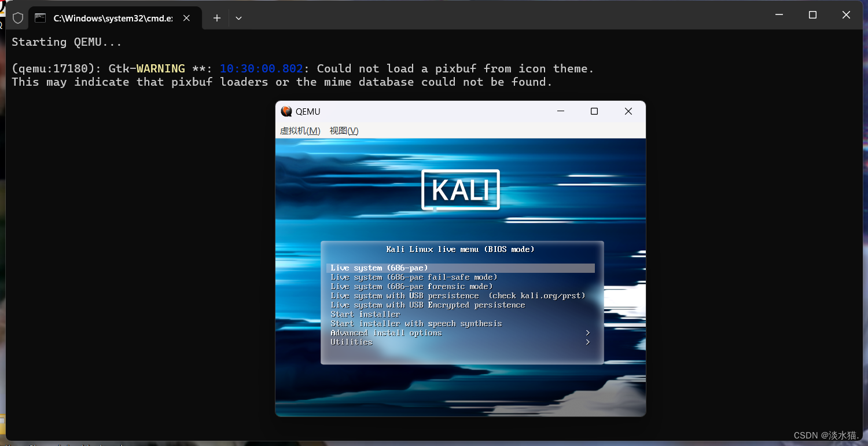Click the Gtk-WARNING text in terminal
The width and height of the screenshot is (868, 446).
coord(147,68)
